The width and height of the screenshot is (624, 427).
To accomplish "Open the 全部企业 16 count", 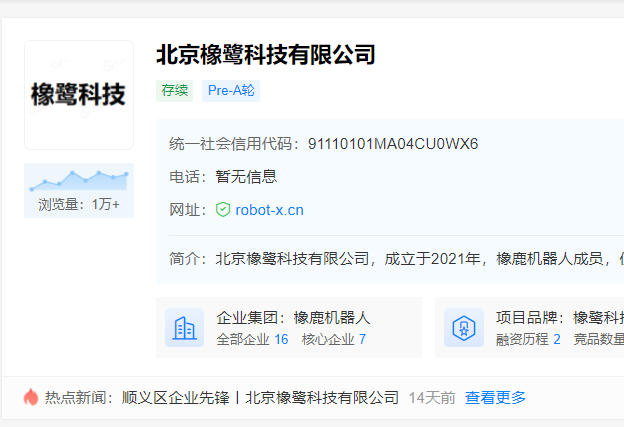I will click(252, 339).
